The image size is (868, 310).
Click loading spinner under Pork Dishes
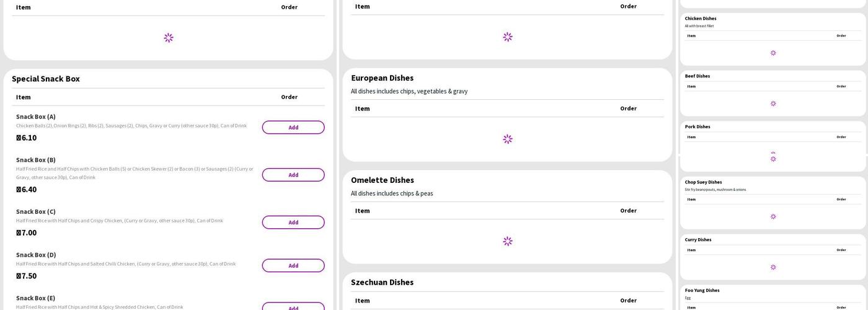coord(773,158)
